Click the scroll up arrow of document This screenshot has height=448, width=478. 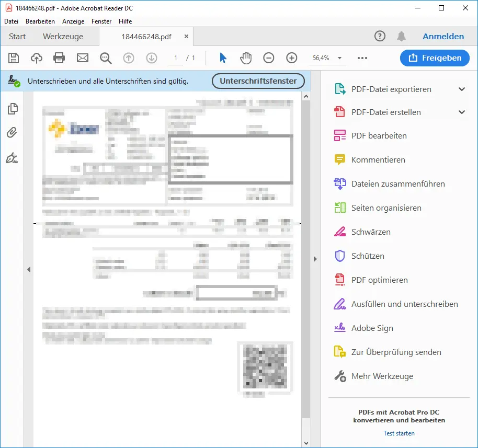point(306,97)
